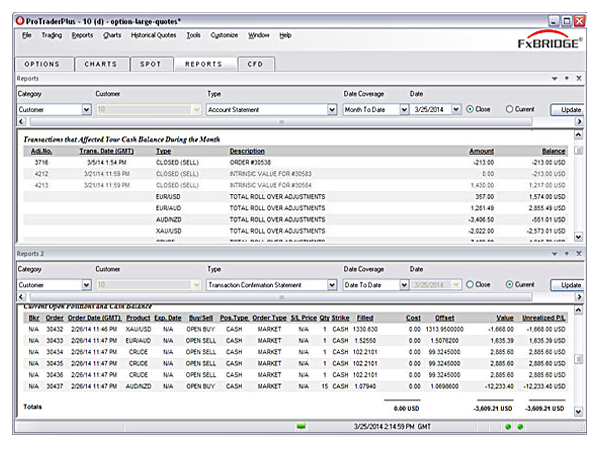Image resolution: width=600 pixels, height=450 pixels.
Task: Click Update button in Reports panel
Action: (x=567, y=109)
